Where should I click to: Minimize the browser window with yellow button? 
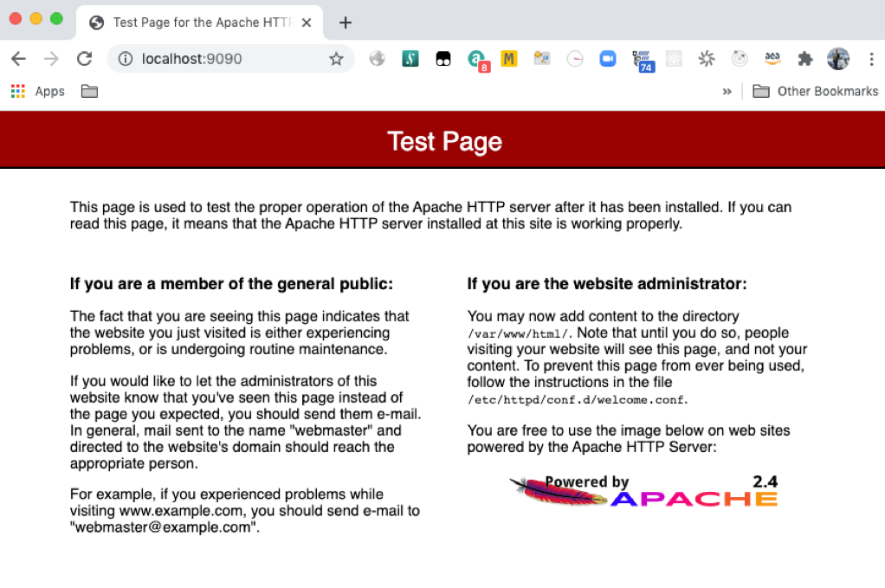click(x=36, y=19)
